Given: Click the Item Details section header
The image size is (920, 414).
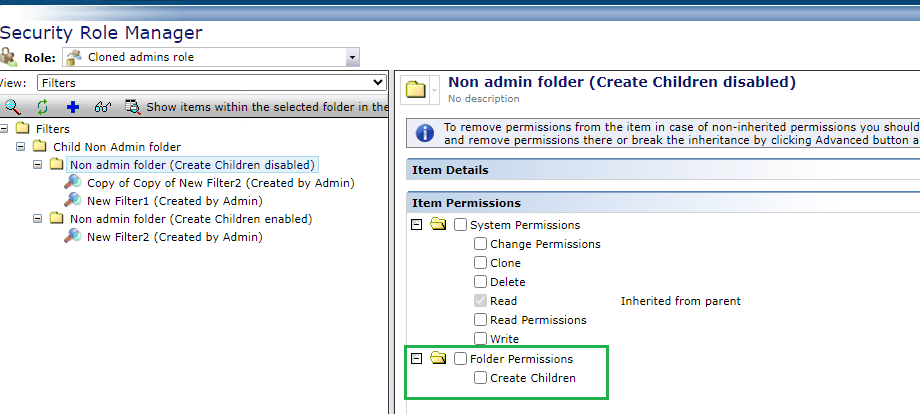Looking at the screenshot, I should (x=451, y=171).
